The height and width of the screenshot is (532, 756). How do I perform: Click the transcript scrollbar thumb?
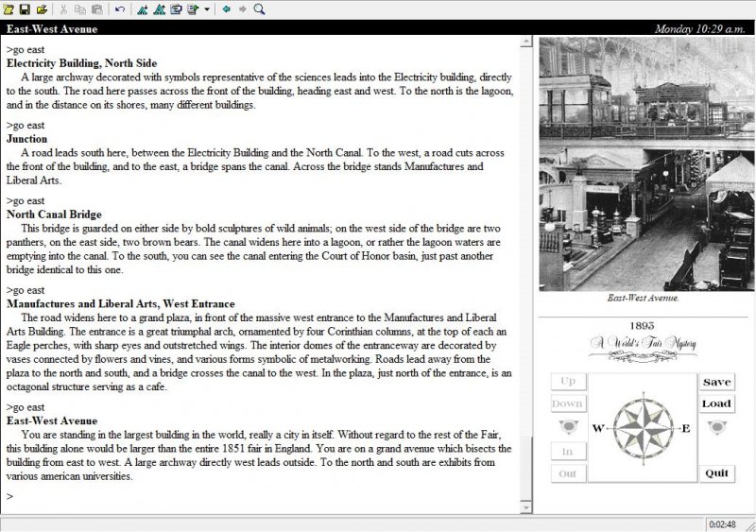(526, 469)
